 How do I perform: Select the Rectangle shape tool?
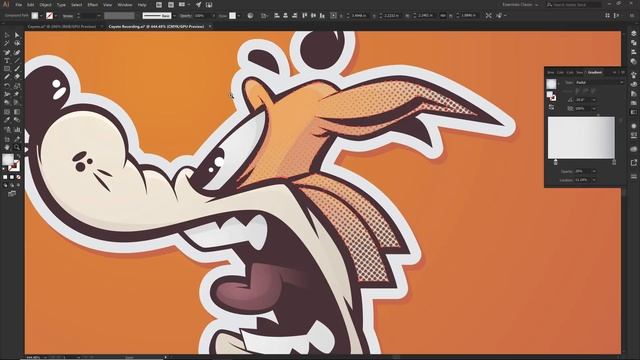pyautogui.click(x=7, y=69)
